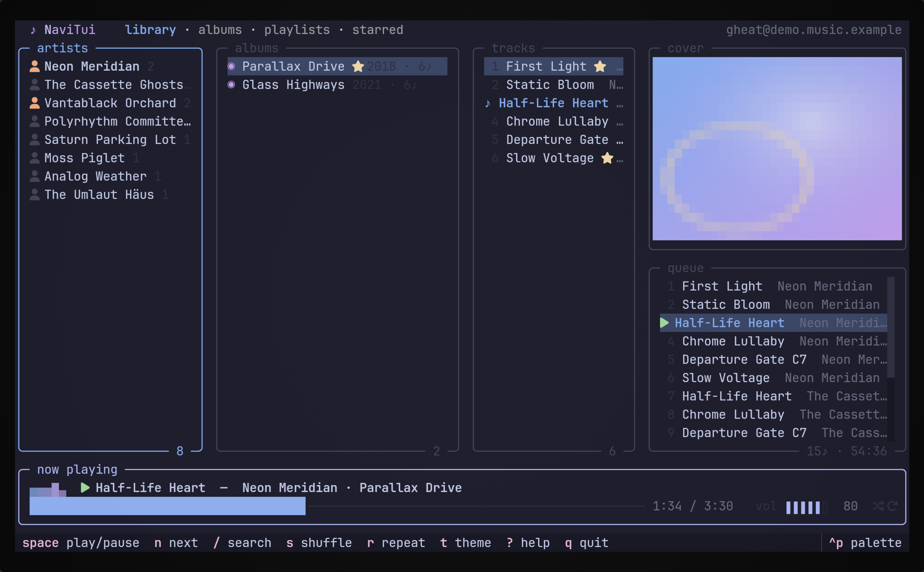This screenshot has height=572, width=924.
Task: Click the playback progress bar
Action: coord(337,506)
